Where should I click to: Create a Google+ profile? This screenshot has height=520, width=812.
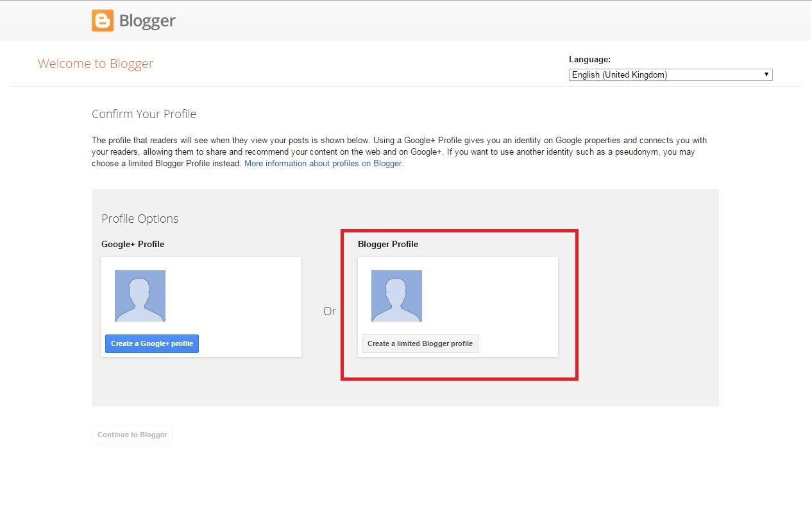click(152, 343)
